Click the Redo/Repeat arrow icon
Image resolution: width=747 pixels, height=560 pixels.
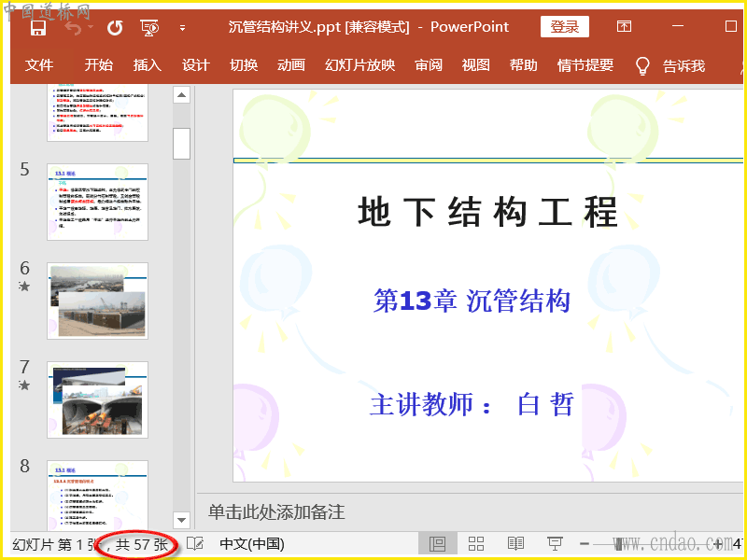[x=115, y=27]
